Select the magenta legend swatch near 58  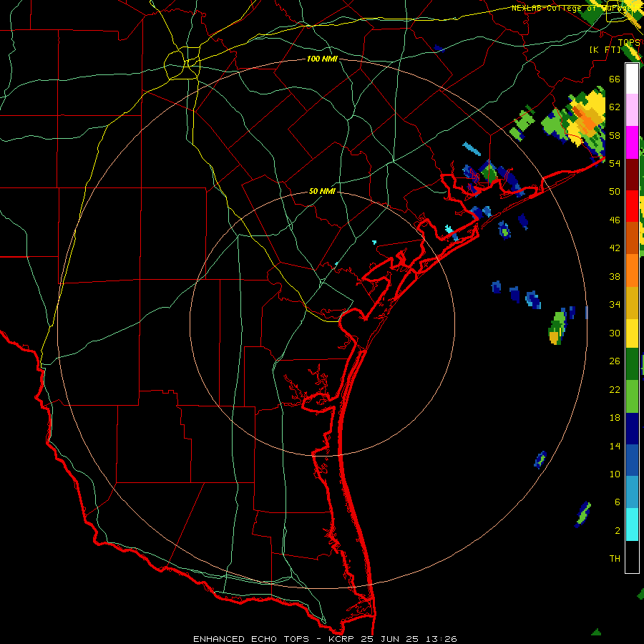coord(632,142)
